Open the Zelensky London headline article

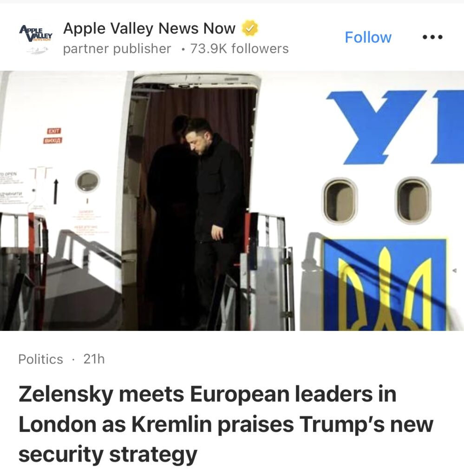coord(226,424)
